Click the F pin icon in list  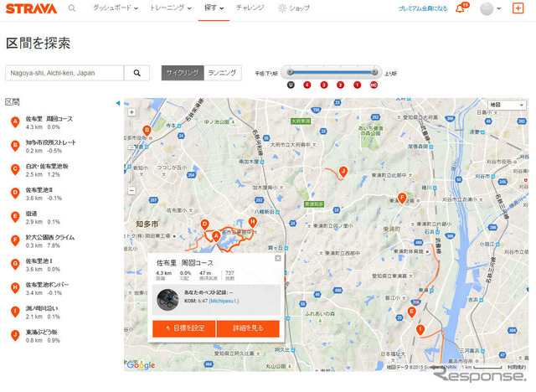pos(15,240)
